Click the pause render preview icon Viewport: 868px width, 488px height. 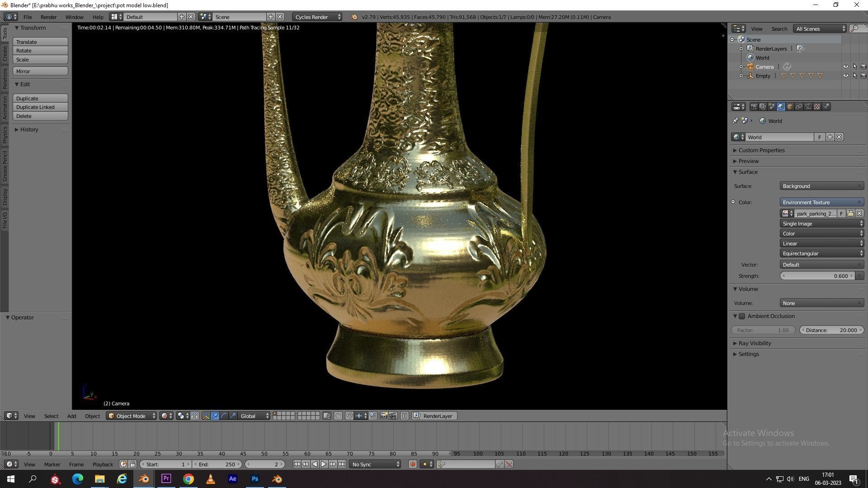coord(405,416)
